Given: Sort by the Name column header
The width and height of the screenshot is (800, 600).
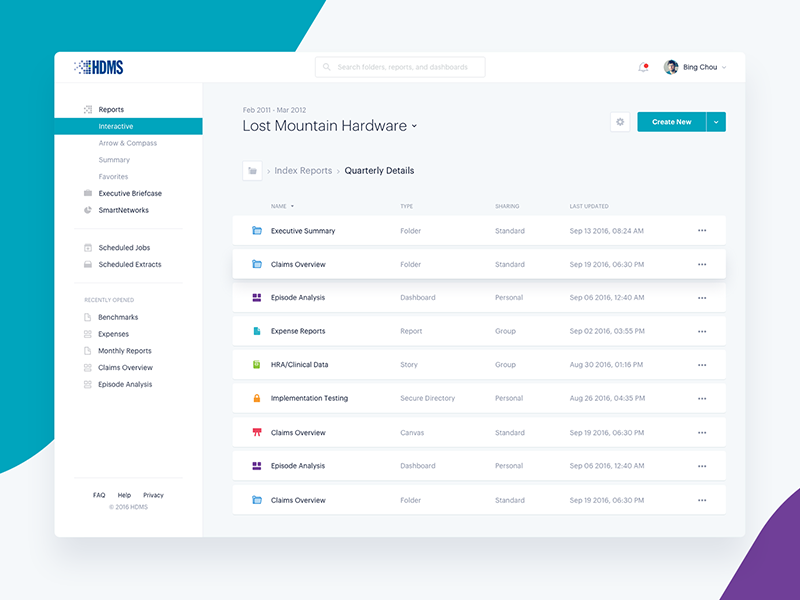Looking at the screenshot, I should coord(278,206).
